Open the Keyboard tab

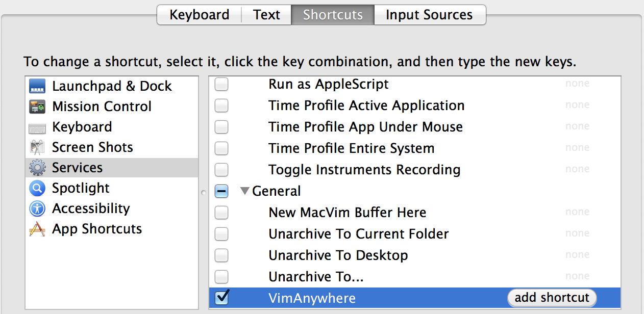coord(199,15)
